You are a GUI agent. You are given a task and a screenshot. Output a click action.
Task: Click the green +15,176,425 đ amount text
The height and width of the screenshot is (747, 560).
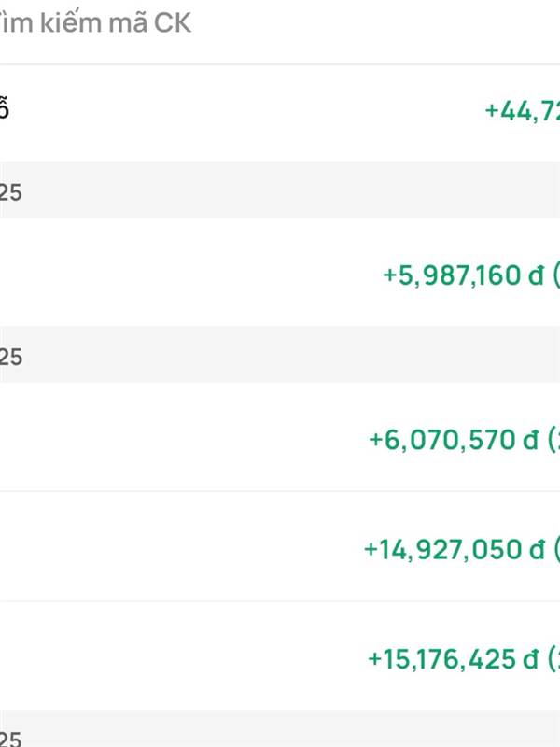point(454,660)
